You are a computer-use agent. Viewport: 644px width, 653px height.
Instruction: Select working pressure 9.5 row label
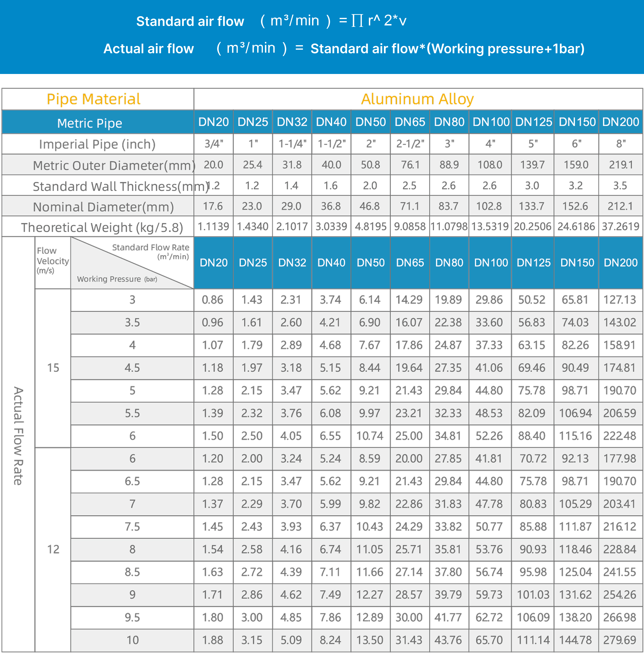click(132, 617)
